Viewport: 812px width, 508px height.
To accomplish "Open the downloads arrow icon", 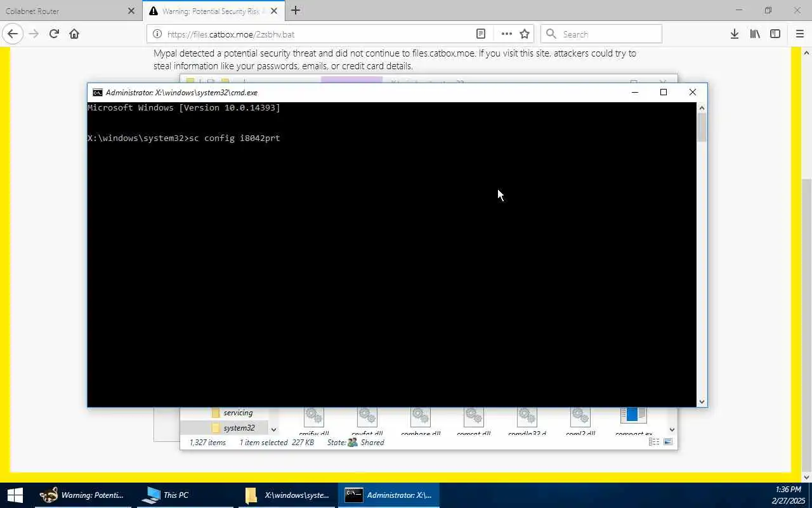I will (734, 34).
